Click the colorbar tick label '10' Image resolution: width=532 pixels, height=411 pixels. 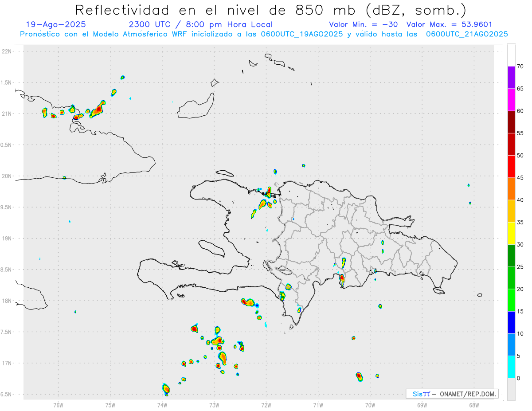click(x=520, y=333)
